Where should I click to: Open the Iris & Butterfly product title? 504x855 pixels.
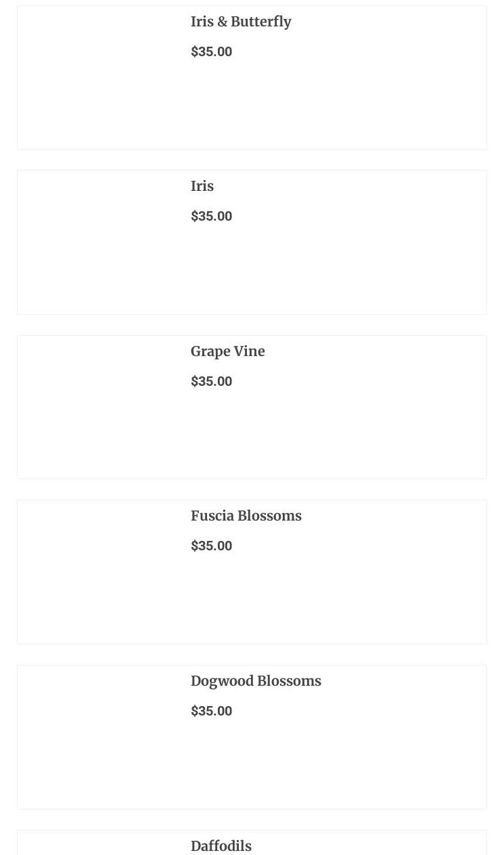coord(241,22)
